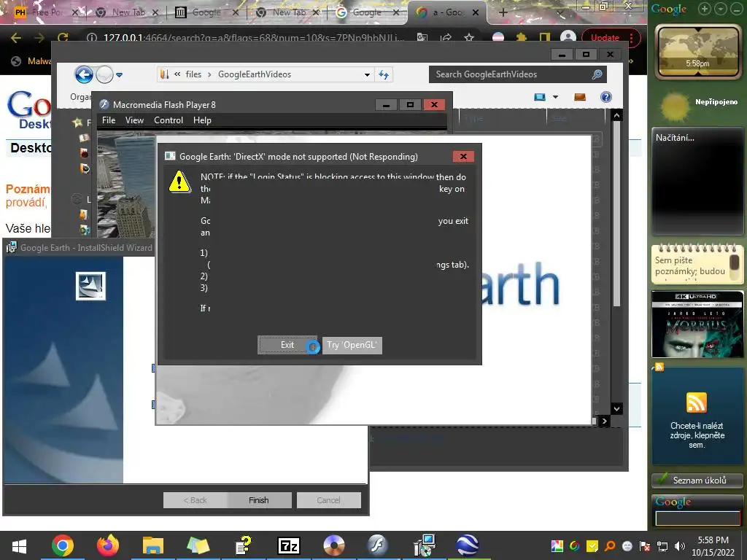Open the Chrome extensions puzzle icon
The image size is (747, 560).
pos(522,38)
